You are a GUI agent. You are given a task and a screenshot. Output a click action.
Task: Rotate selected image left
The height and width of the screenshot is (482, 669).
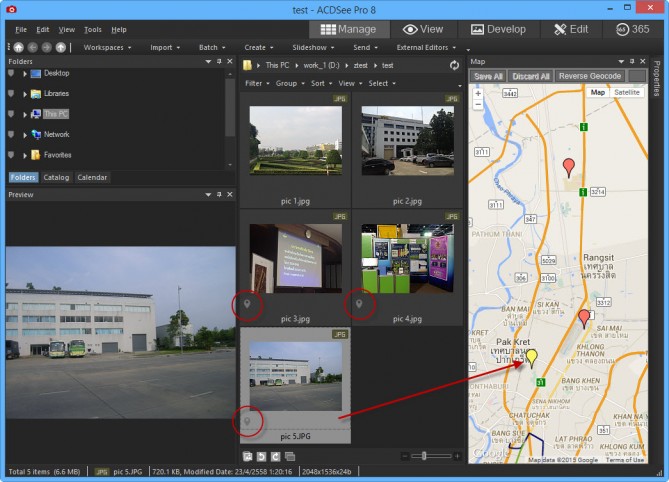click(x=262, y=456)
